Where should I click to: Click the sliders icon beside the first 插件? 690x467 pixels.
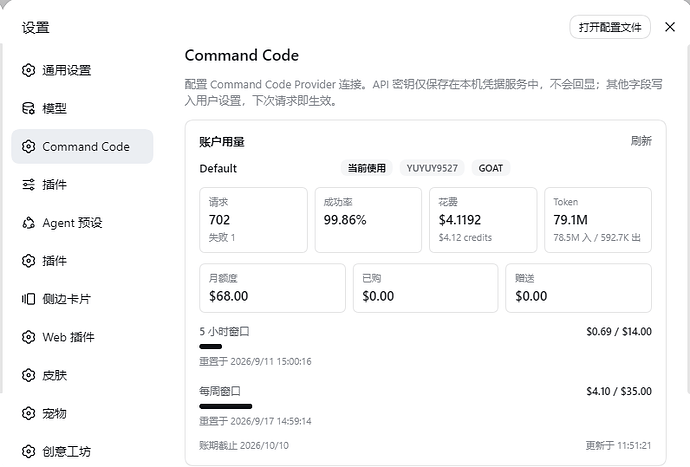click(x=28, y=184)
